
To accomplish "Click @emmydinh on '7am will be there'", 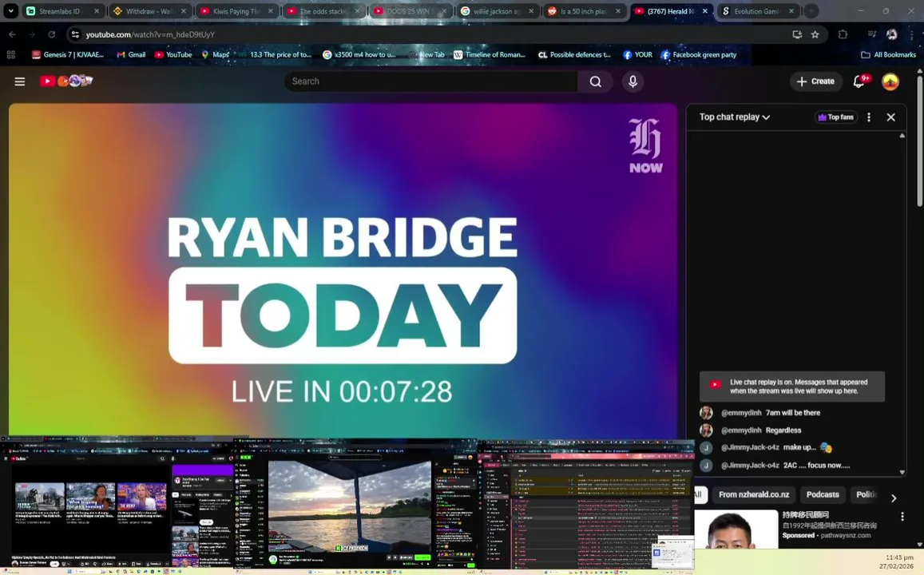I will [x=741, y=413].
